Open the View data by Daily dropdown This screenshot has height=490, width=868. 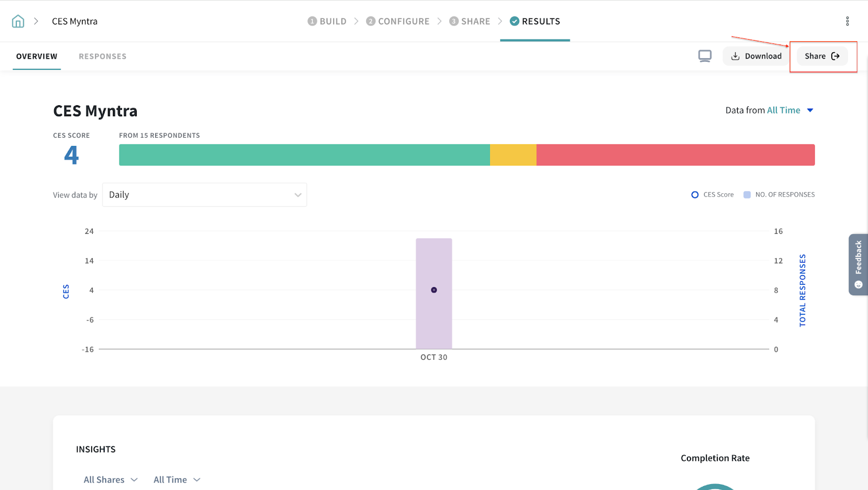point(205,195)
